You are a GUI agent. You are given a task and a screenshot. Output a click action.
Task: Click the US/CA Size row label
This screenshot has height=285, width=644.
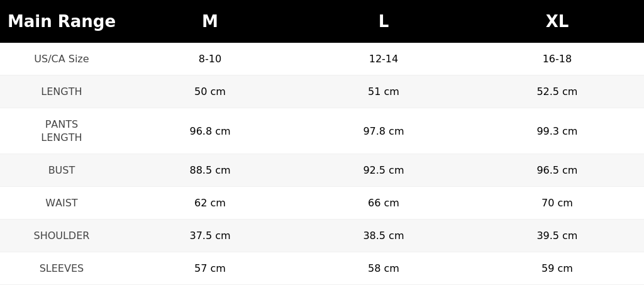(x=62, y=59)
